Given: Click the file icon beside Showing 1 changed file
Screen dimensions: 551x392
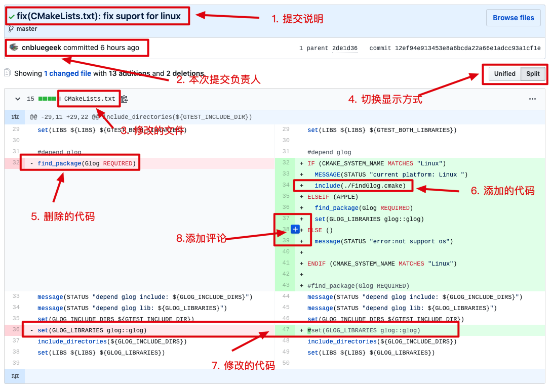Looking at the screenshot, I should [x=6, y=73].
